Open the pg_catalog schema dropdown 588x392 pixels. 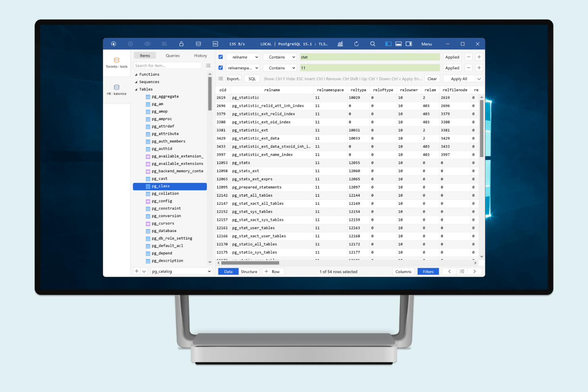point(181,271)
